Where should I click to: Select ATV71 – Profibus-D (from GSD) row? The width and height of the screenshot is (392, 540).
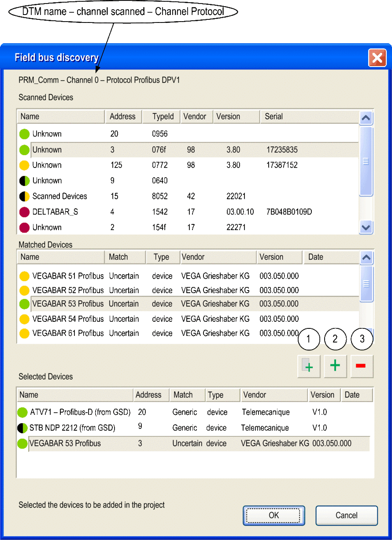[x=194, y=413]
